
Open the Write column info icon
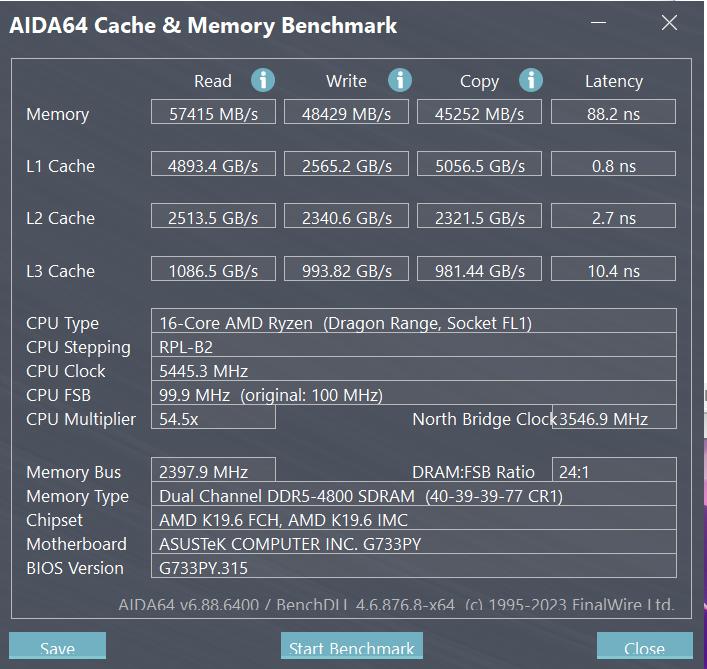click(x=400, y=80)
